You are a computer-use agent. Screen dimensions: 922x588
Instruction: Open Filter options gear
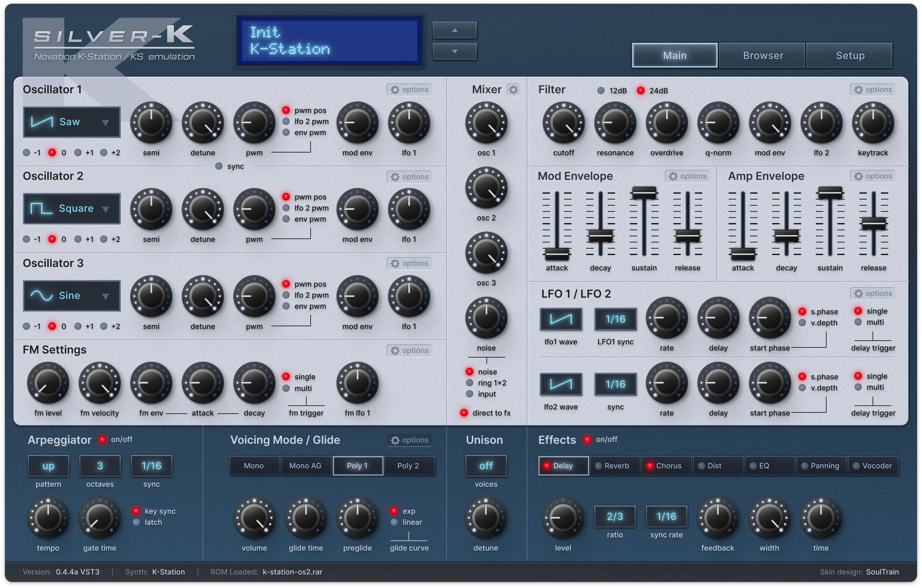tap(873, 90)
